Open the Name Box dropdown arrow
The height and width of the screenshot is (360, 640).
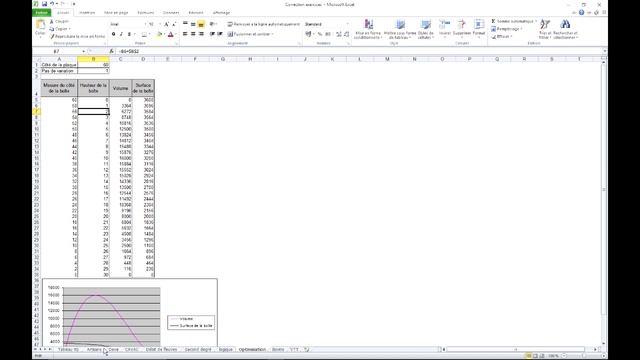(84, 51)
